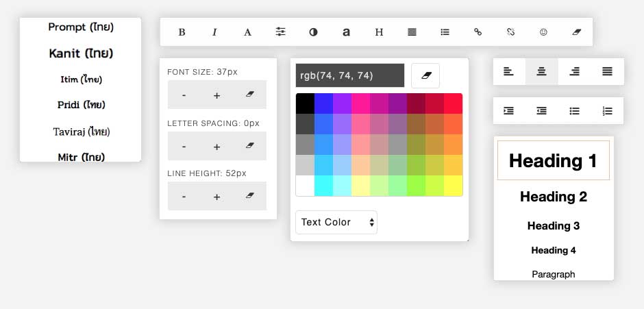Click the lowercase bold 'a' toolbar icon

click(x=346, y=32)
